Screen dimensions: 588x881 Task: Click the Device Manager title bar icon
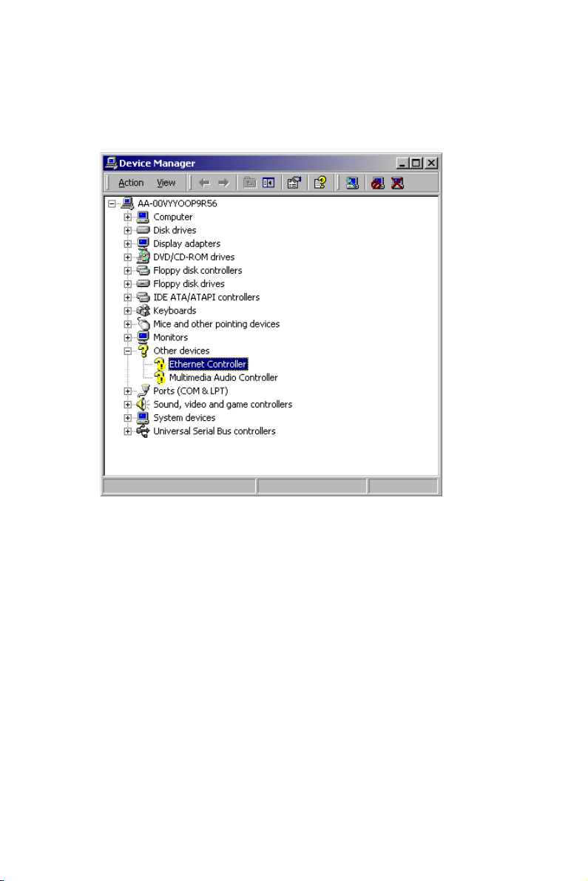coord(111,163)
